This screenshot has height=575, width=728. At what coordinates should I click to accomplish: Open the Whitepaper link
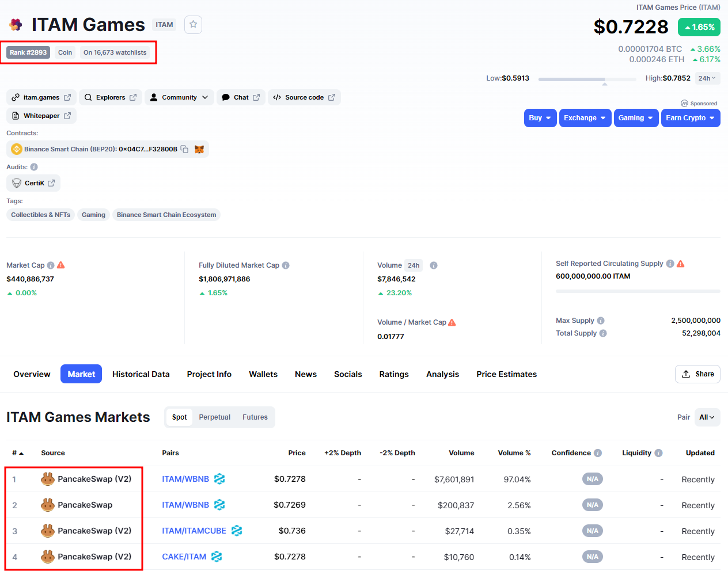[x=41, y=116]
